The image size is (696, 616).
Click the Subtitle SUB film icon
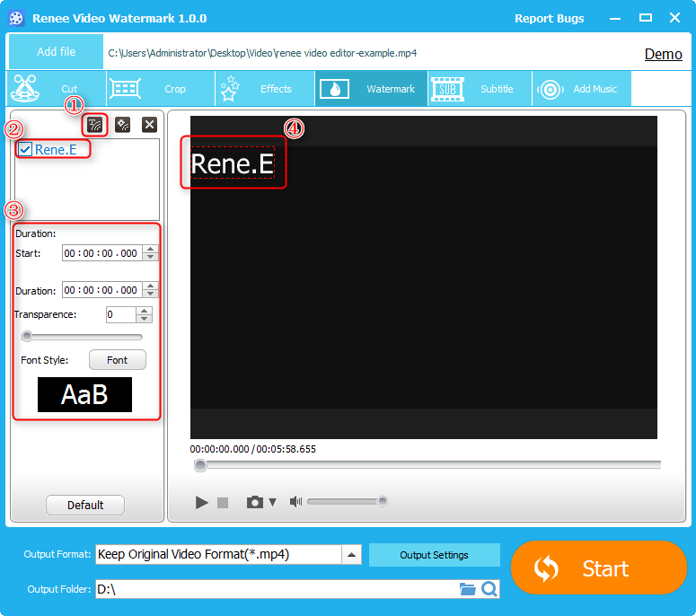point(447,89)
